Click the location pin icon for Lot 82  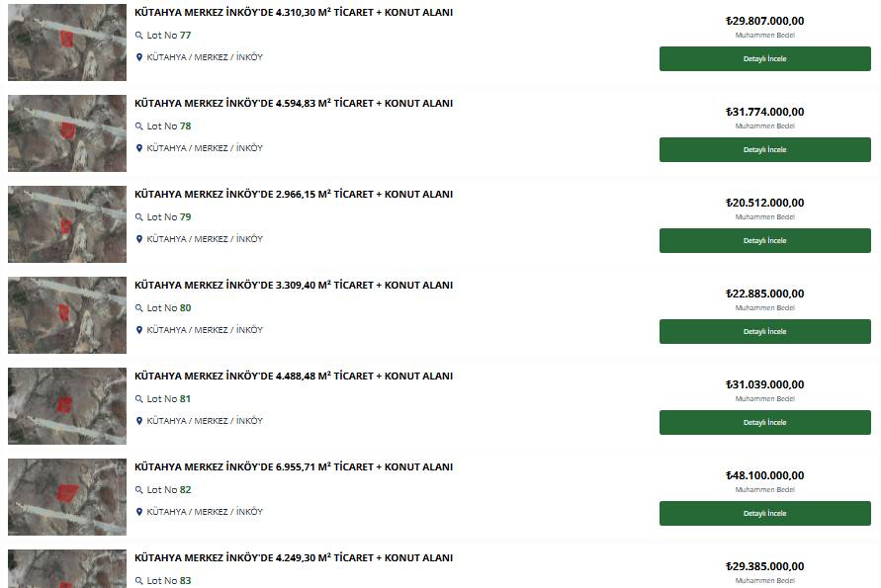pos(139,512)
